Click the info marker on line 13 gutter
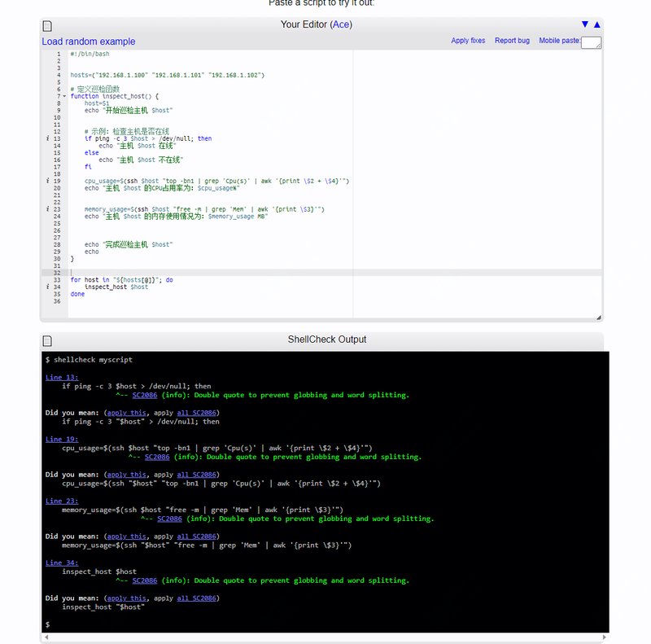The height and width of the screenshot is (644, 651). 48,138
